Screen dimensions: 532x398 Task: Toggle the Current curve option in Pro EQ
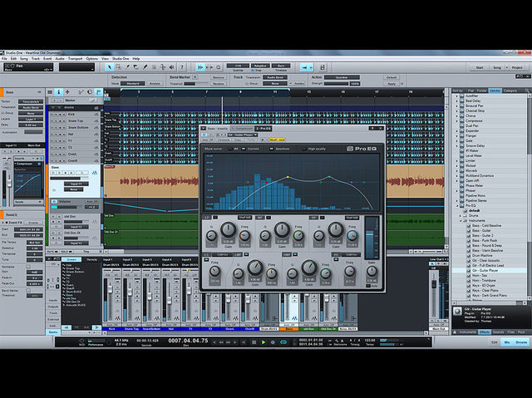244,149
